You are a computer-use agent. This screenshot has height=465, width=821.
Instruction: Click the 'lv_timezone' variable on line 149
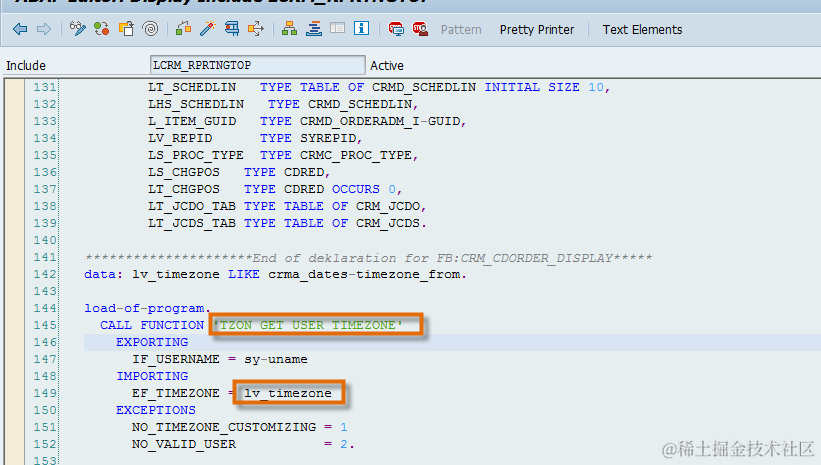click(287, 393)
